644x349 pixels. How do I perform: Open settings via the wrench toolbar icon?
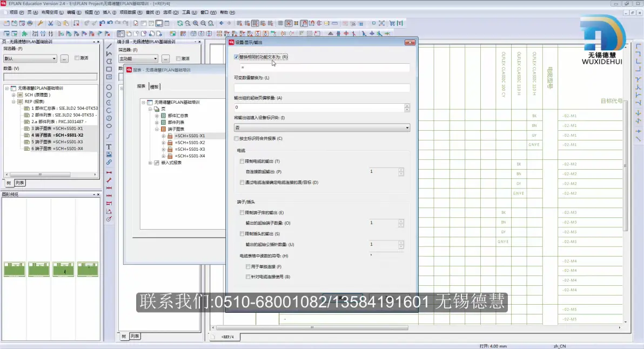tap(40, 23)
